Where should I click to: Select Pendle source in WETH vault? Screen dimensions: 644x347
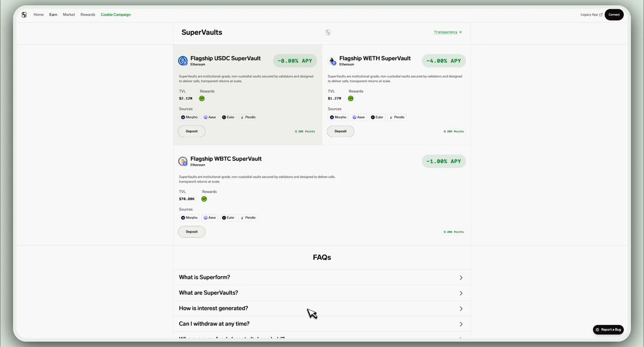click(x=397, y=117)
